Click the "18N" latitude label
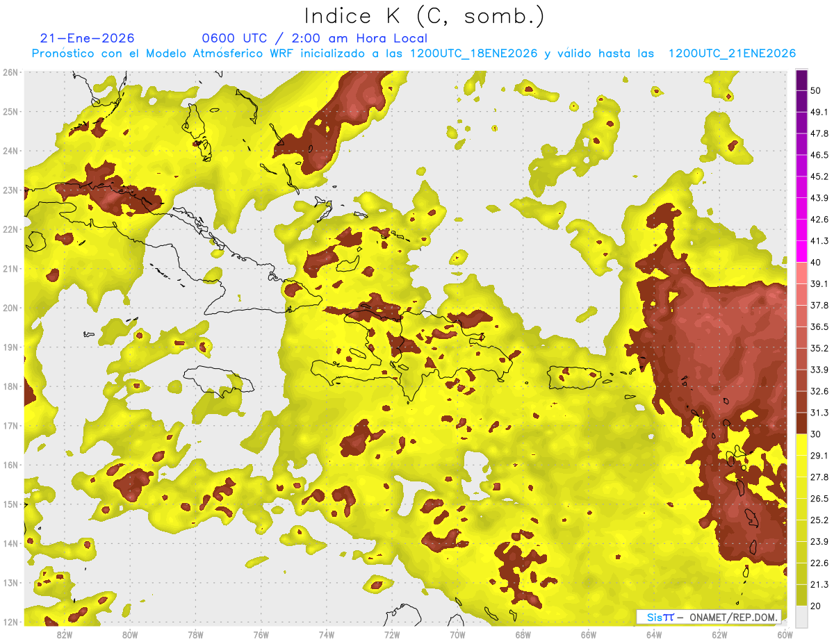Screen dimensions: 834x644 coord(10,386)
